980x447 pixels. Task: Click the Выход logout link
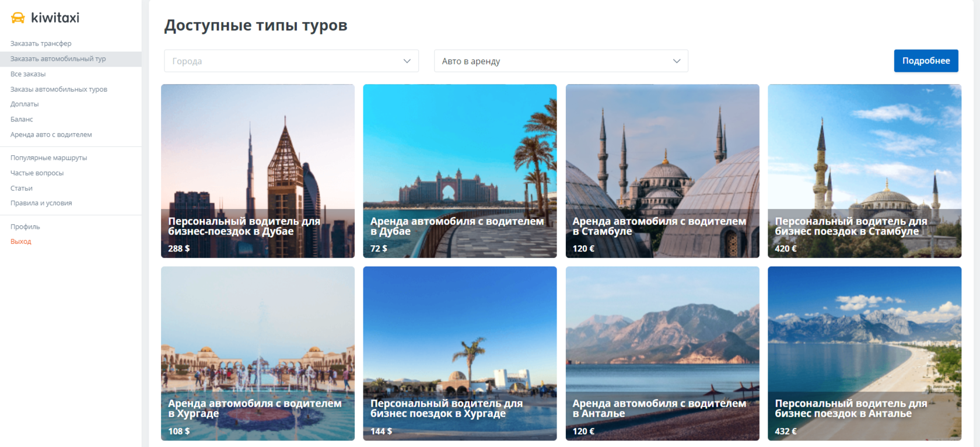click(21, 242)
